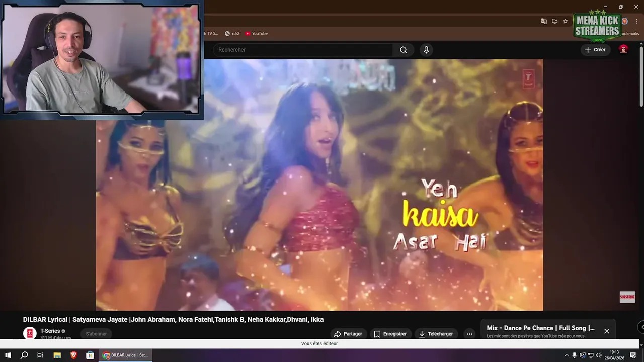Click the YouTube search magnifier button

(404, 50)
